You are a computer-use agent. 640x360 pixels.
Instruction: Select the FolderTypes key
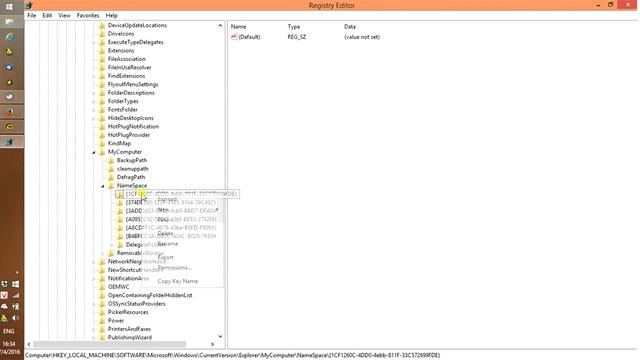123,101
